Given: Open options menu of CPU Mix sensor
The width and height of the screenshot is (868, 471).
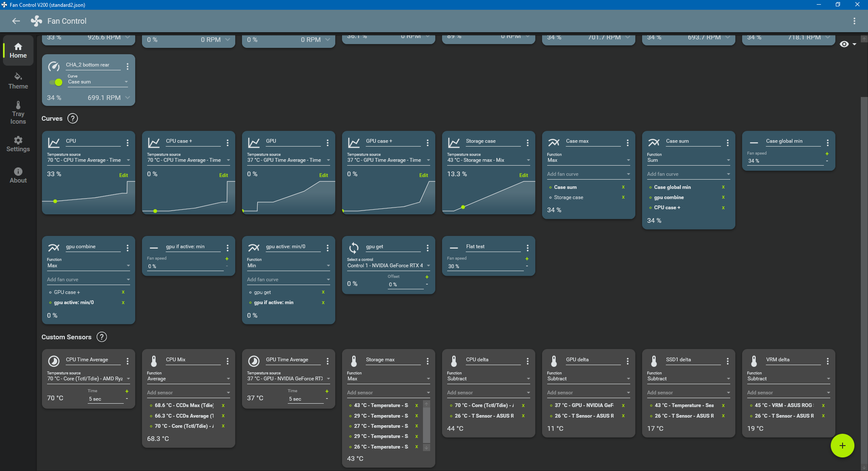Looking at the screenshot, I should tap(228, 361).
